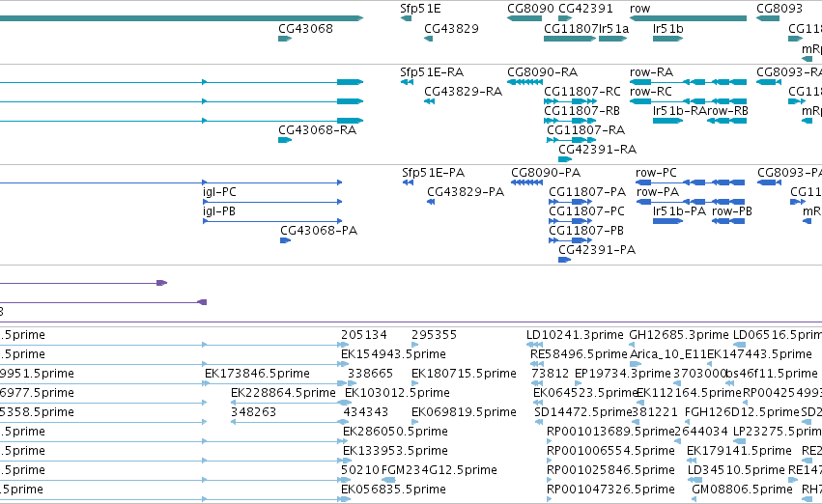Select the LD34510.5prime EST label
This screenshot has height=504, width=822.
(737, 470)
